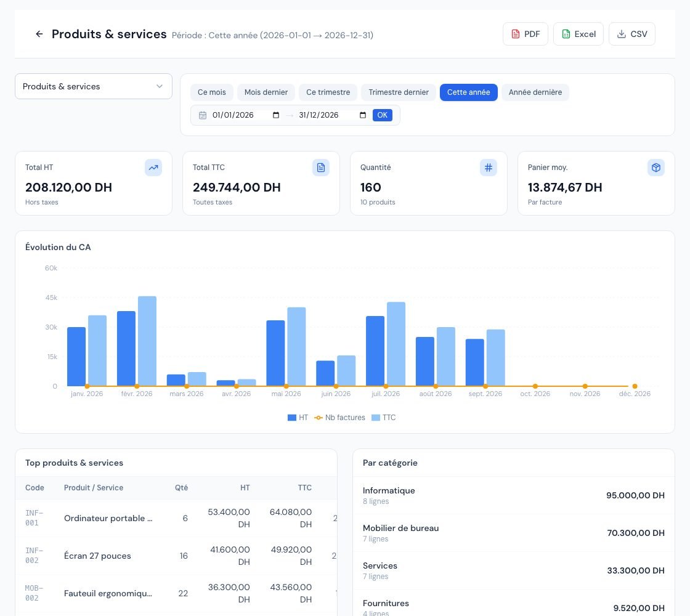The image size is (690, 616).
Task: Toggle the TTC series in chart legend
Action: tap(384, 418)
